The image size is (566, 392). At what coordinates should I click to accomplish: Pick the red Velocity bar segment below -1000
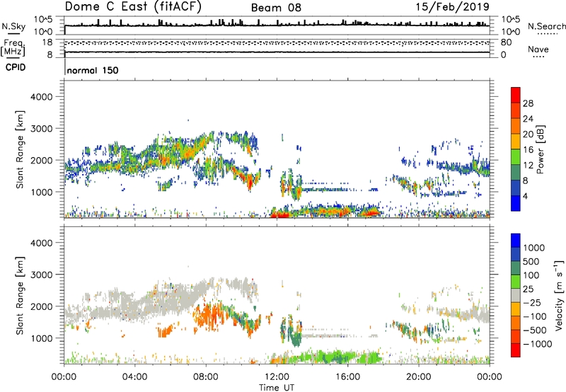coord(516,350)
